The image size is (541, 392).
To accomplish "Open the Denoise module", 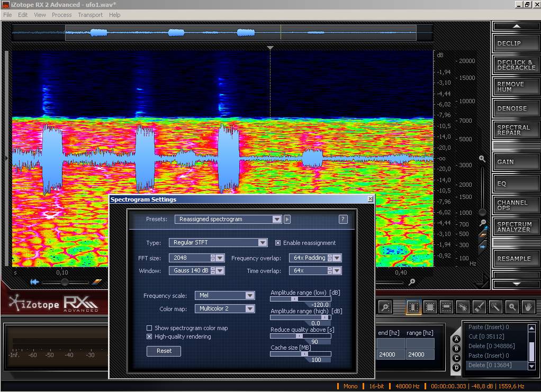I will point(516,108).
